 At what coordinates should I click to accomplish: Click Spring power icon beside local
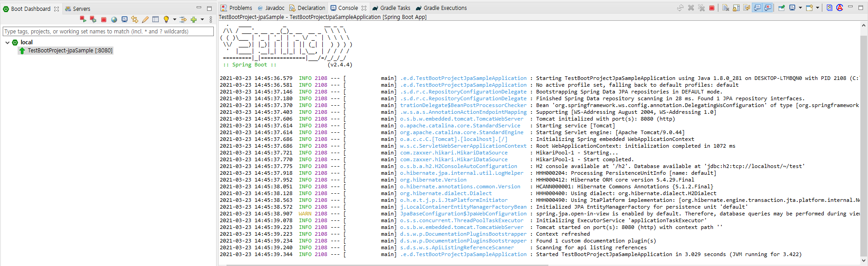[15, 42]
